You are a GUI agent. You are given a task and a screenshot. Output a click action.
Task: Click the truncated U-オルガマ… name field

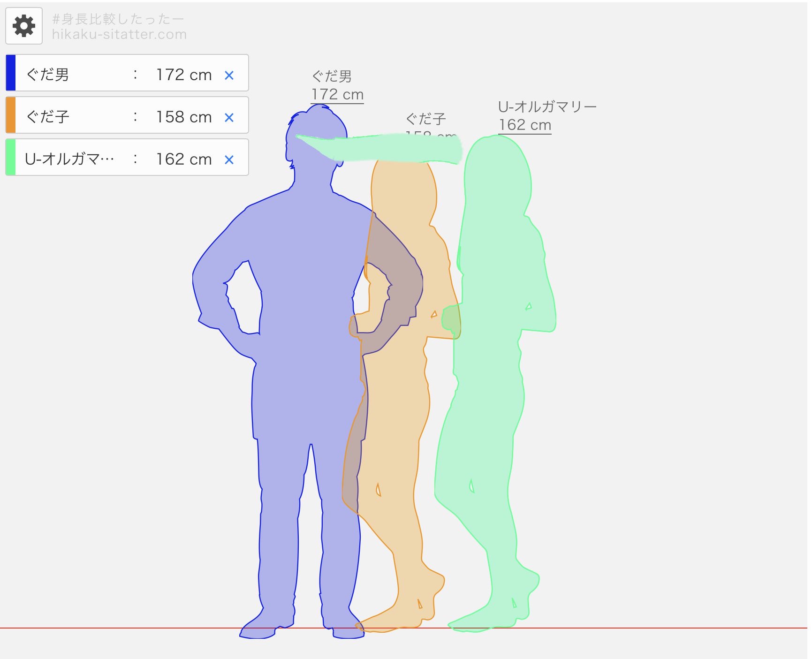(x=69, y=159)
